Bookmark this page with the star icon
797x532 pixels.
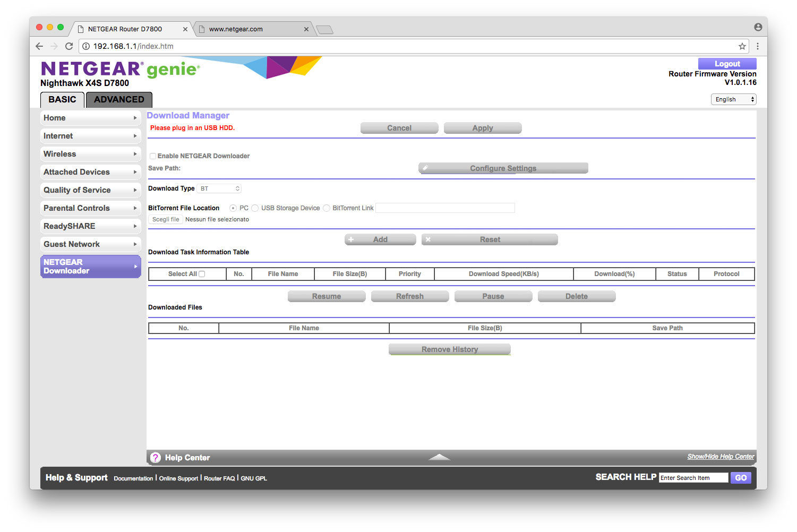[742, 46]
